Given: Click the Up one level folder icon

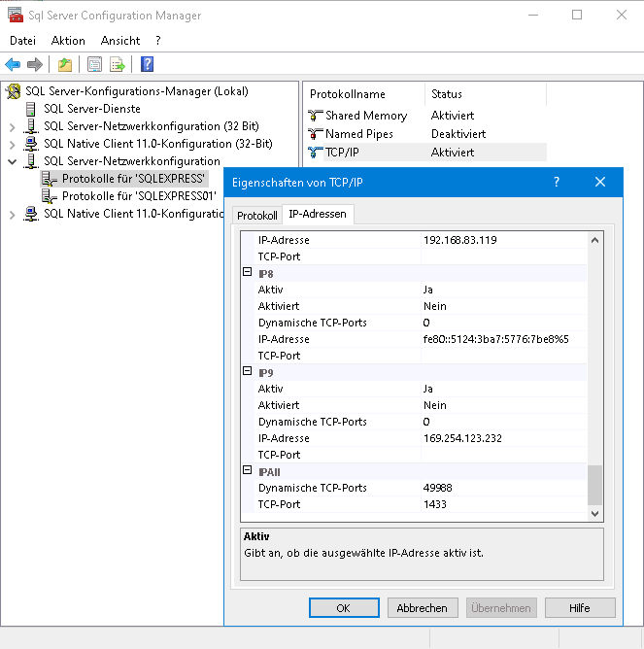Looking at the screenshot, I should [64, 65].
